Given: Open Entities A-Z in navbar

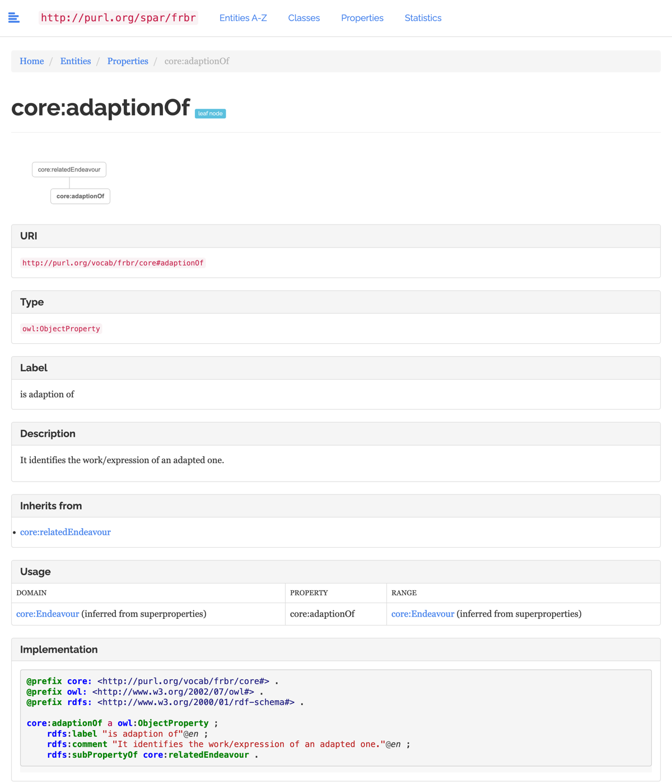Looking at the screenshot, I should (x=243, y=18).
